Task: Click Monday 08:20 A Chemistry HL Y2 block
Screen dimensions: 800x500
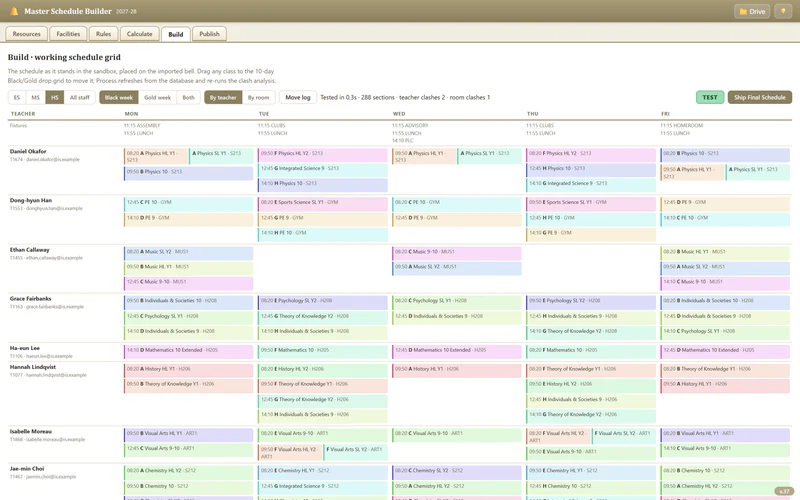Action: [188, 472]
